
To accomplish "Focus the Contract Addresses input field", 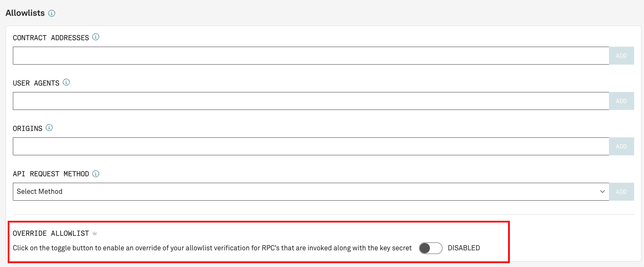I will click(x=311, y=56).
